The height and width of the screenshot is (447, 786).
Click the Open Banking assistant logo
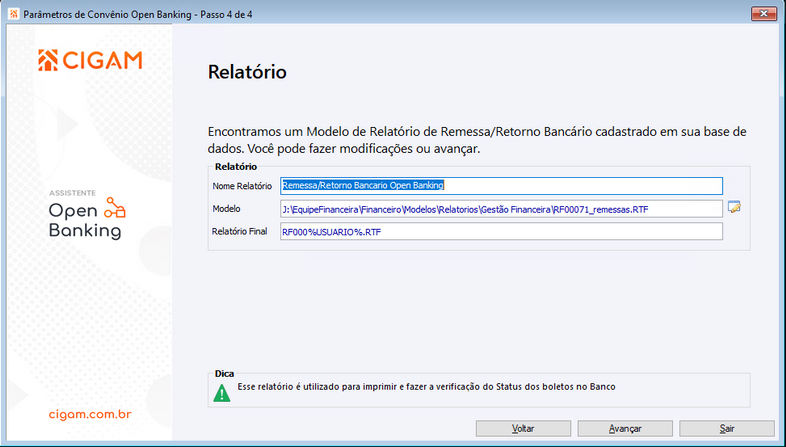pyautogui.click(x=88, y=214)
